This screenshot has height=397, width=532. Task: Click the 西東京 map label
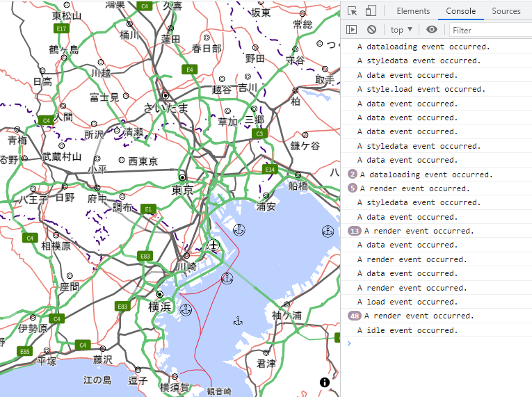[x=143, y=161]
